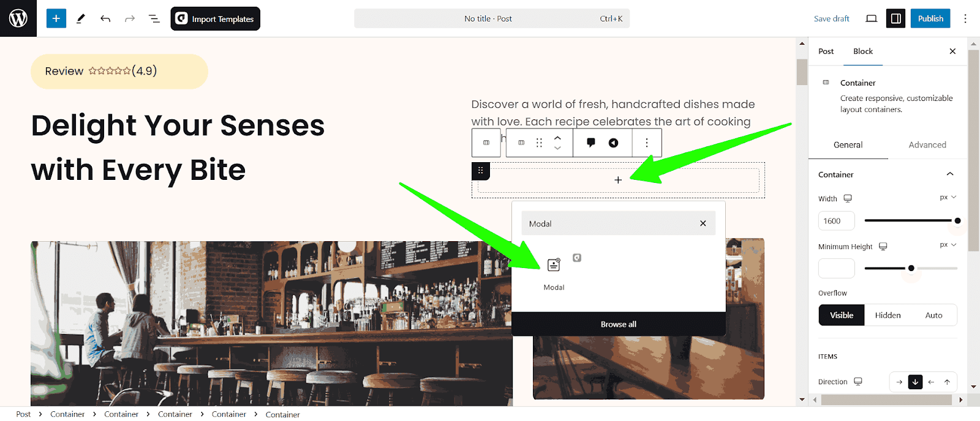Clear the Modal search field
Image resolution: width=980 pixels, height=421 pixels.
pos(703,223)
